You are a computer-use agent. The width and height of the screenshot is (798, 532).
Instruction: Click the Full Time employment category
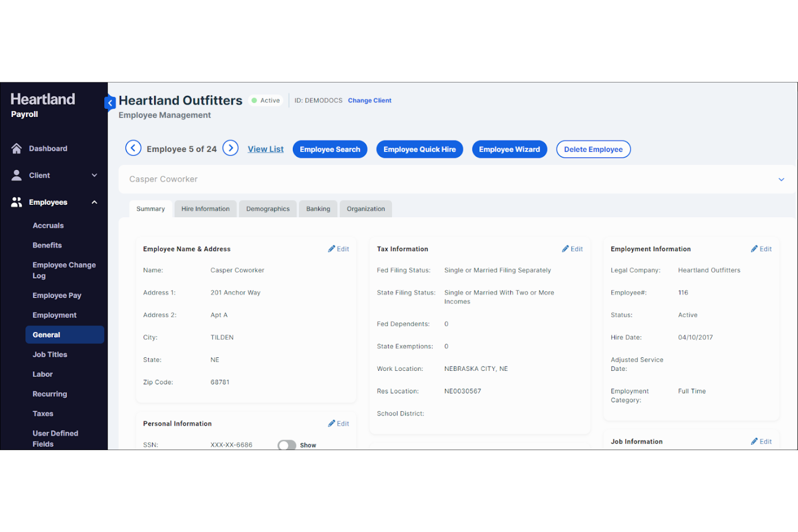click(692, 391)
